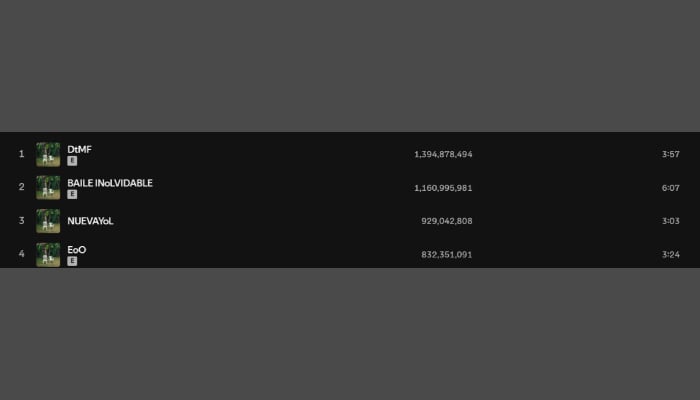Image resolution: width=700 pixels, height=400 pixels.
Task: Play track number 4 in the list
Action: (x=21, y=255)
